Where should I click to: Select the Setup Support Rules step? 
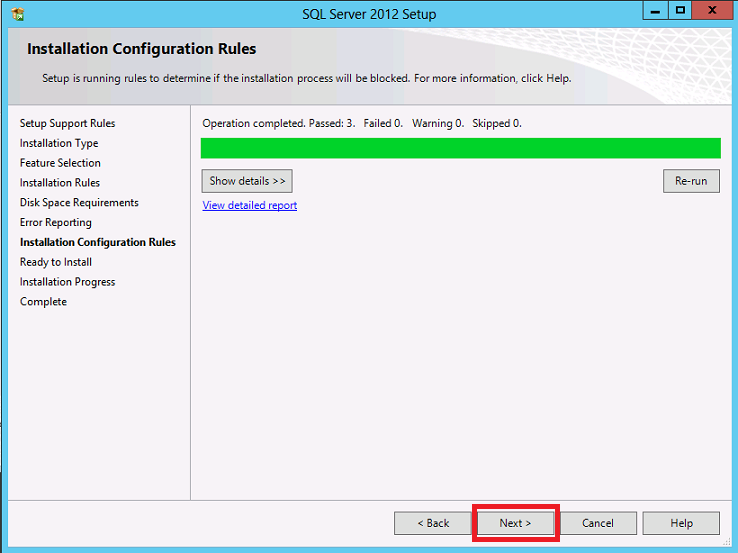pos(67,123)
